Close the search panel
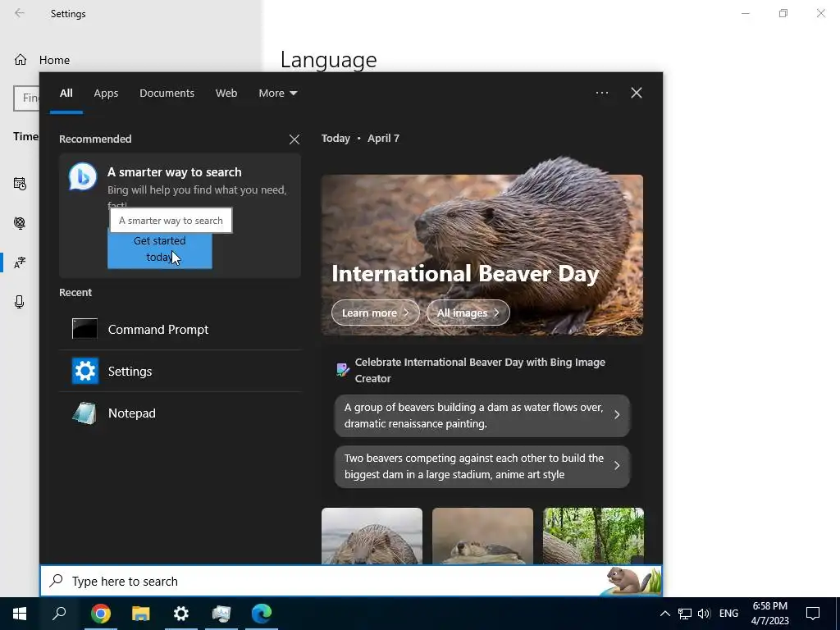Viewport: 840px width, 630px height. click(x=636, y=93)
